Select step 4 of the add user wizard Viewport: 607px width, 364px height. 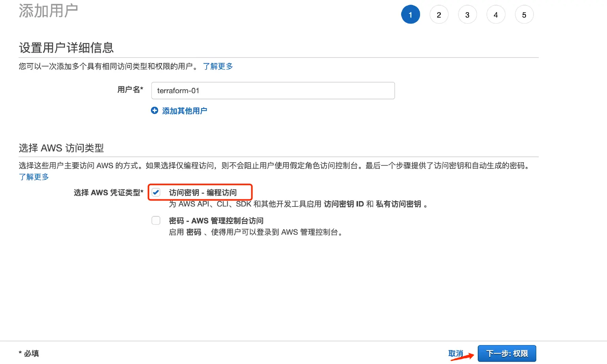coord(496,14)
